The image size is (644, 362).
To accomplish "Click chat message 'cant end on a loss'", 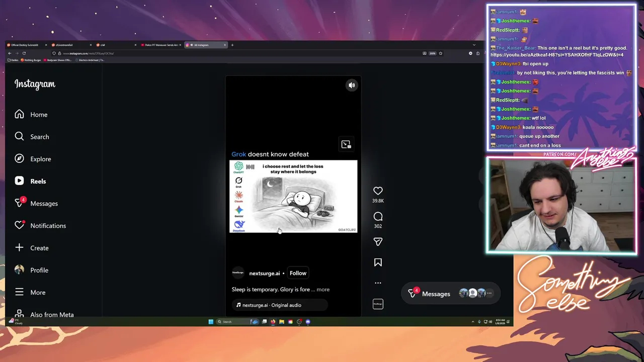I will tap(540, 145).
